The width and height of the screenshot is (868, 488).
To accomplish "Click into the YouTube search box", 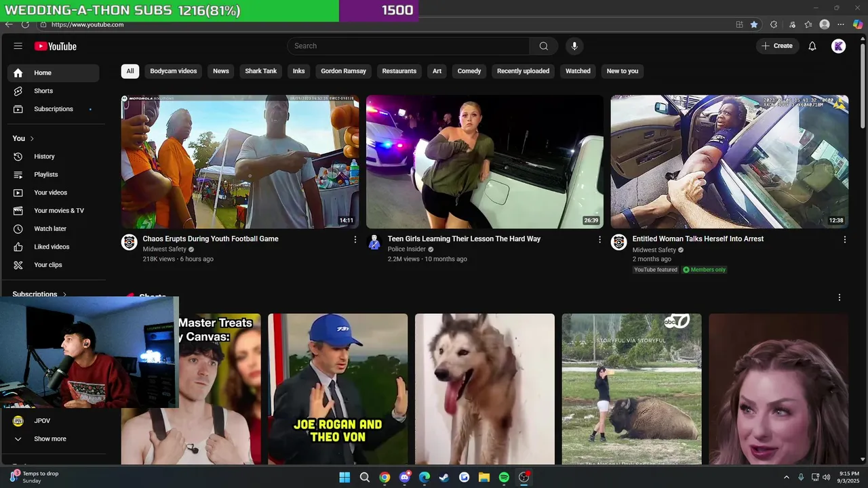I will pyautogui.click(x=409, y=46).
